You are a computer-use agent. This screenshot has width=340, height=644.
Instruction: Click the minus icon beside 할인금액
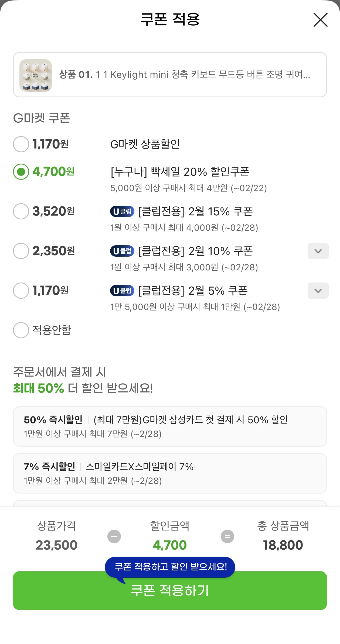point(114,536)
